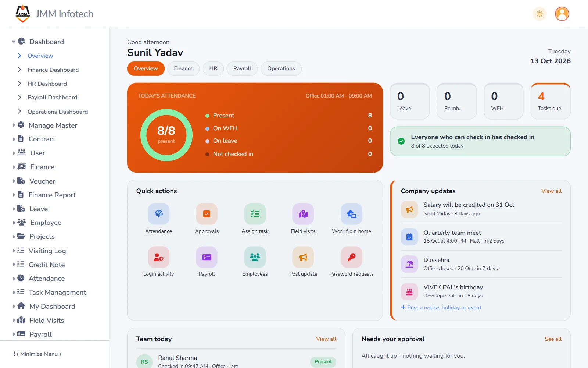Click the Minimize Menu button
The width and height of the screenshot is (588, 368).
(37, 354)
